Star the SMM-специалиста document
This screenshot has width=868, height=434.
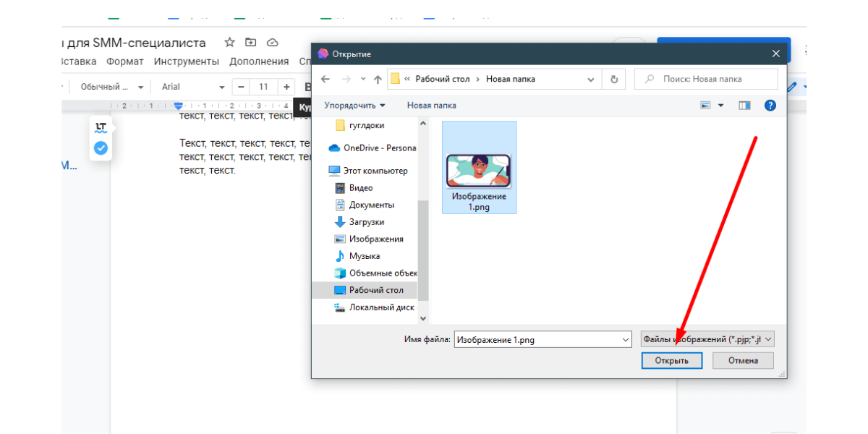point(229,43)
